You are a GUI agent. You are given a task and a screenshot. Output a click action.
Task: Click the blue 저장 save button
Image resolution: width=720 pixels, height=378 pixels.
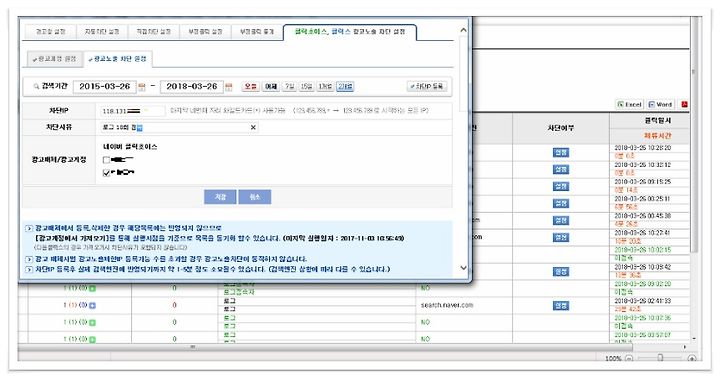point(220,197)
